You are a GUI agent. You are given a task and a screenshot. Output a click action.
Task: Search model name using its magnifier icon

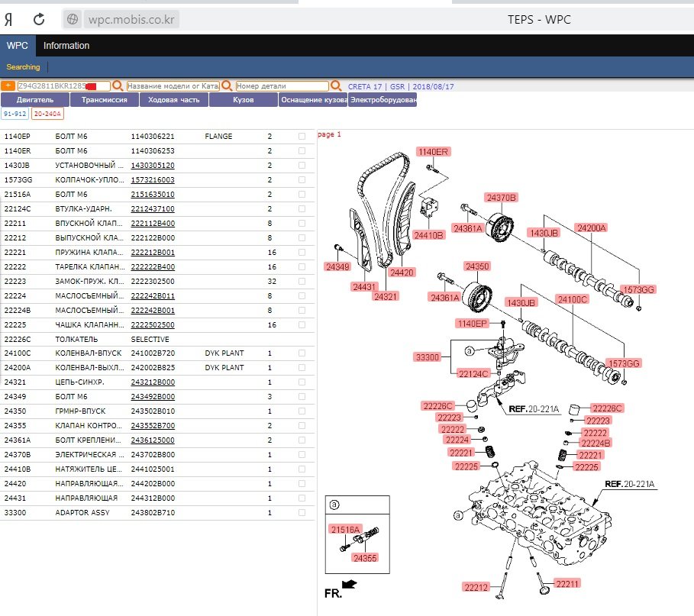(x=227, y=85)
